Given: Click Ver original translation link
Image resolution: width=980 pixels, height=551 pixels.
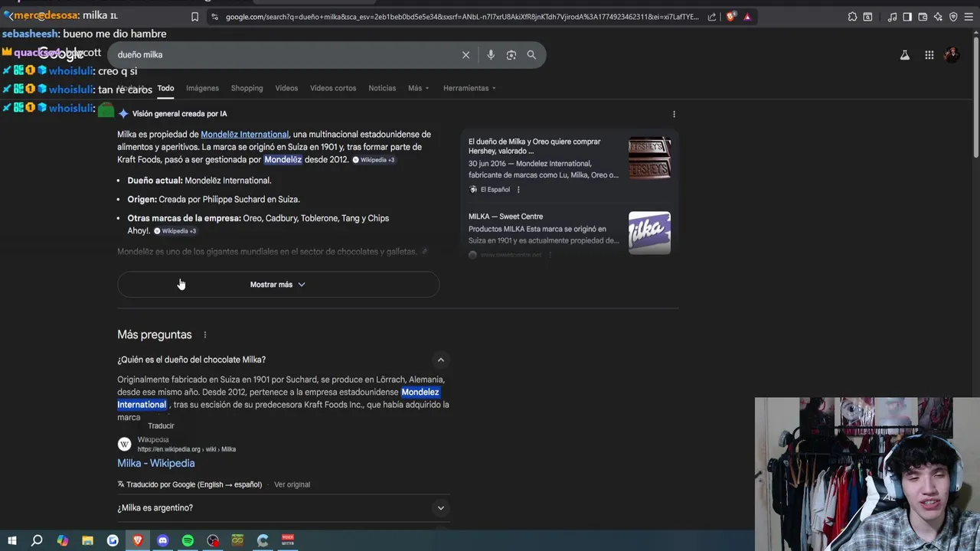Looking at the screenshot, I should (x=292, y=485).
